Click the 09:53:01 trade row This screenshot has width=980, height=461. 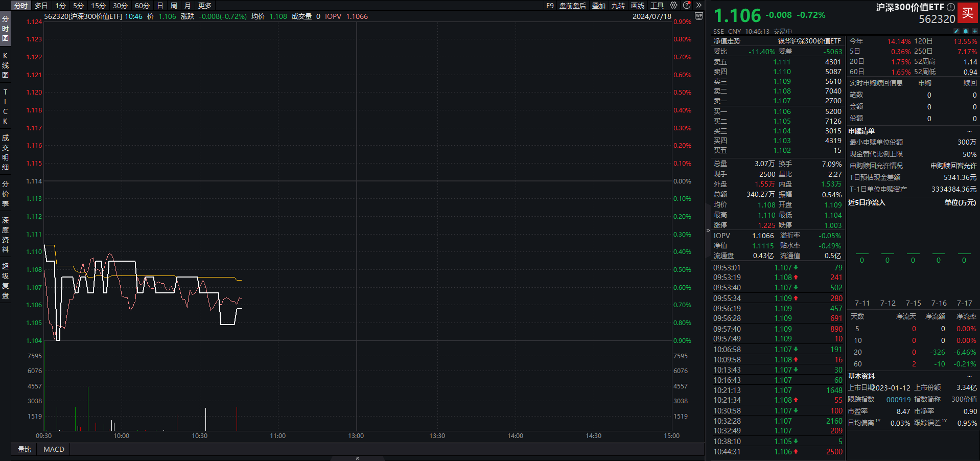pos(778,268)
